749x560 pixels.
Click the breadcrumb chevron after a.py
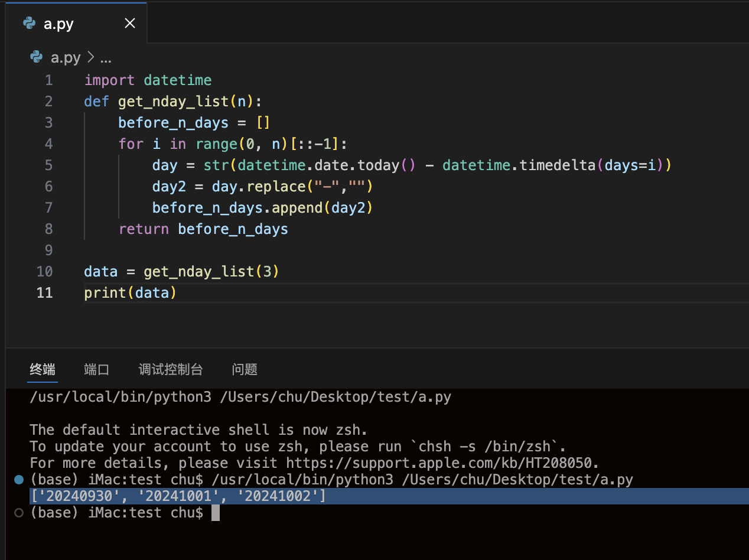coord(90,57)
